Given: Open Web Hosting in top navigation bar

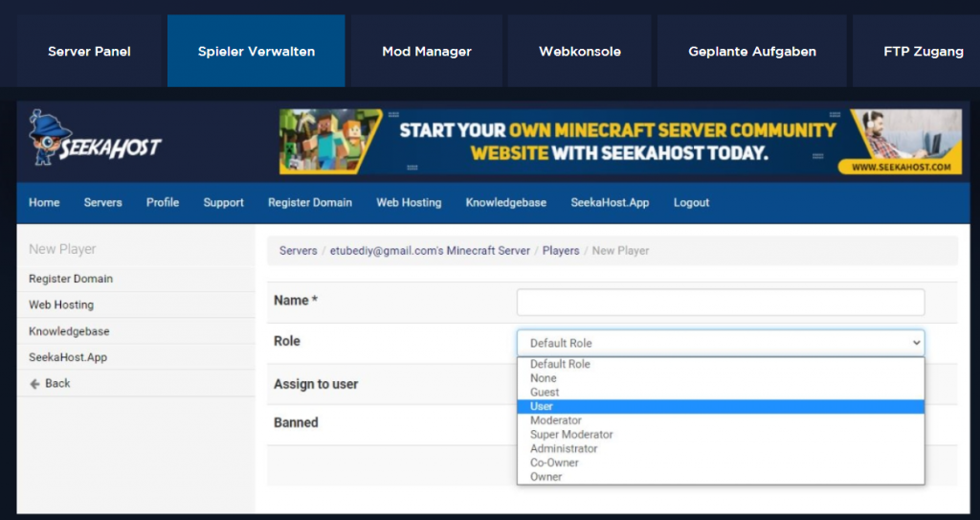Looking at the screenshot, I should point(409,203).
